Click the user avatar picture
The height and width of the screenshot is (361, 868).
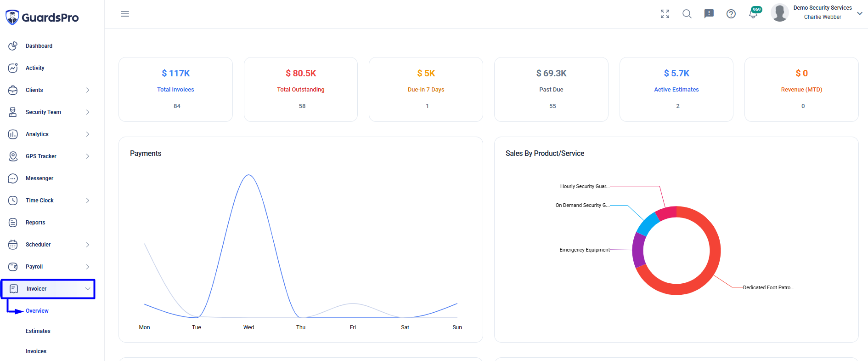coord(780,12)
